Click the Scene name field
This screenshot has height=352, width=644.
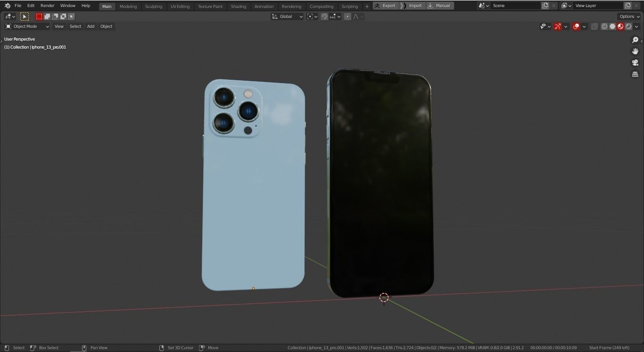coord(515,6)
